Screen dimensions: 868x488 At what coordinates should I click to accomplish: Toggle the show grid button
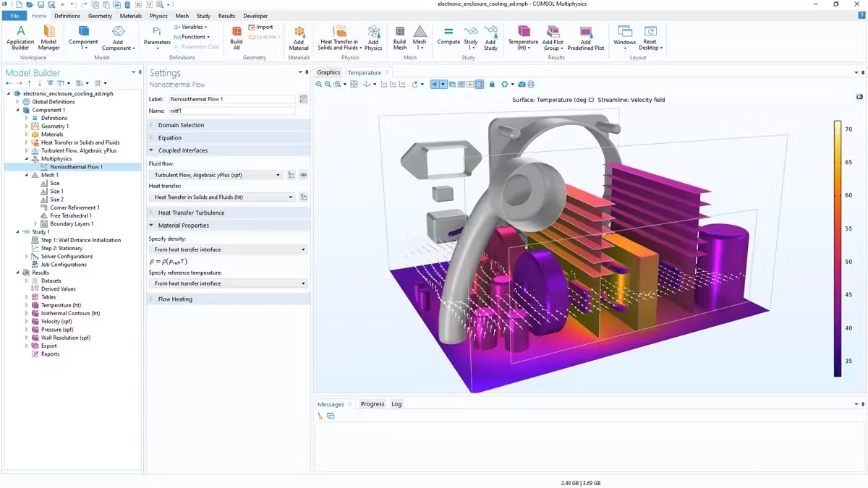(461, 85)
